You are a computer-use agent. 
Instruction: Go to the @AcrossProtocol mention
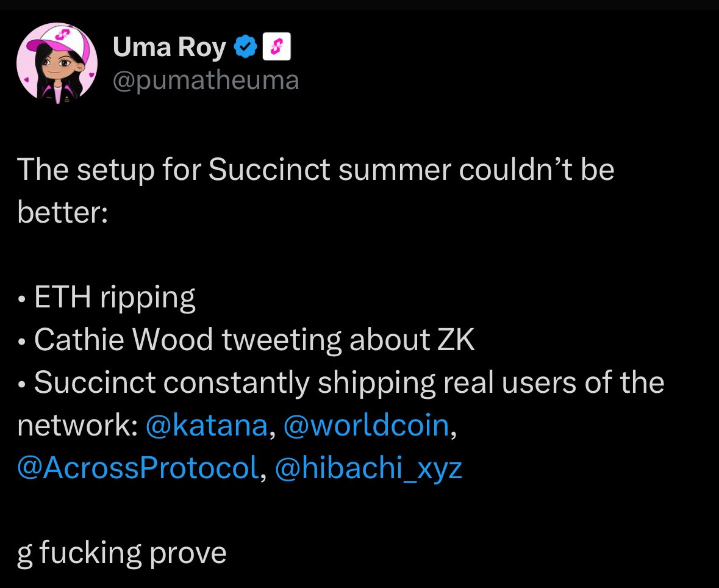tap(138, 468)
